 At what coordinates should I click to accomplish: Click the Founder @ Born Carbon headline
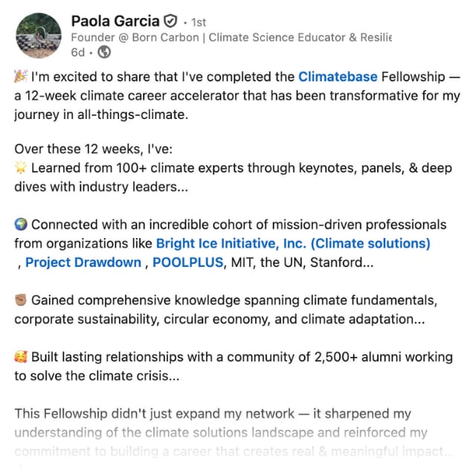click(231, 37)
